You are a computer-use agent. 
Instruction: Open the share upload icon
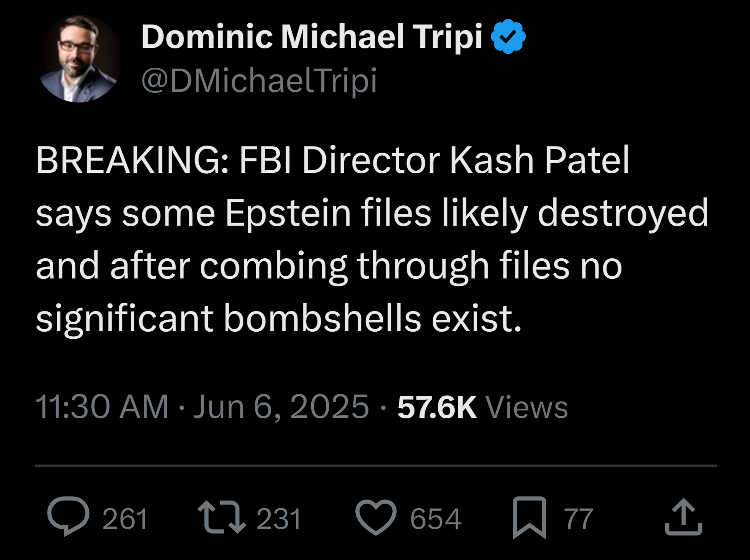(683, 517)
